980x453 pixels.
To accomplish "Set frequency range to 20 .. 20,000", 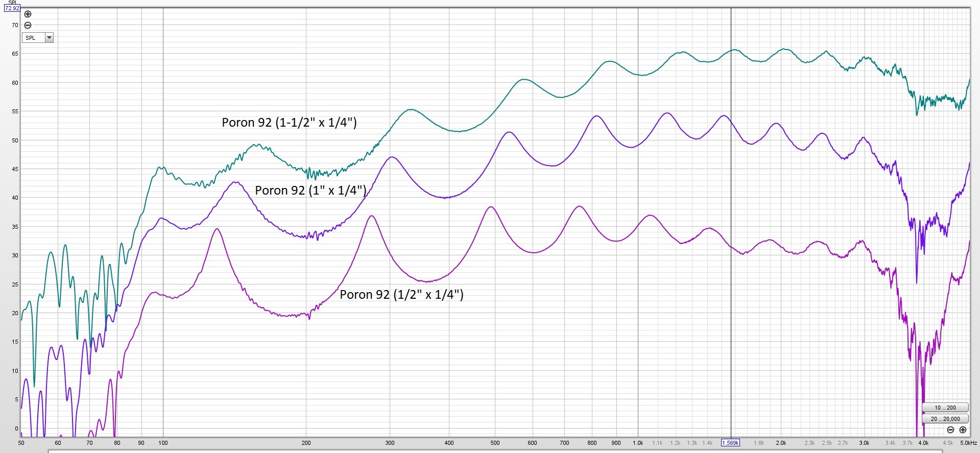I will [x=945, y=419].
